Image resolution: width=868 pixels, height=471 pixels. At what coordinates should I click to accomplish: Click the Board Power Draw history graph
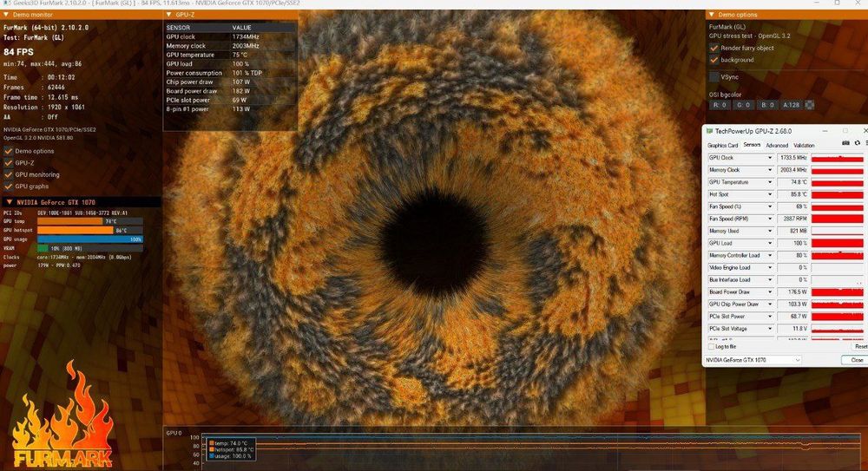pos(838,291)
